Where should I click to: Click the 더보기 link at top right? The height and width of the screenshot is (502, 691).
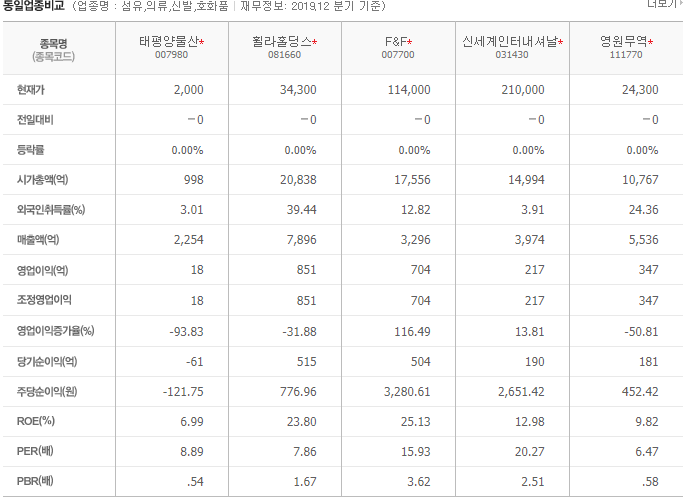coord(661,4)
